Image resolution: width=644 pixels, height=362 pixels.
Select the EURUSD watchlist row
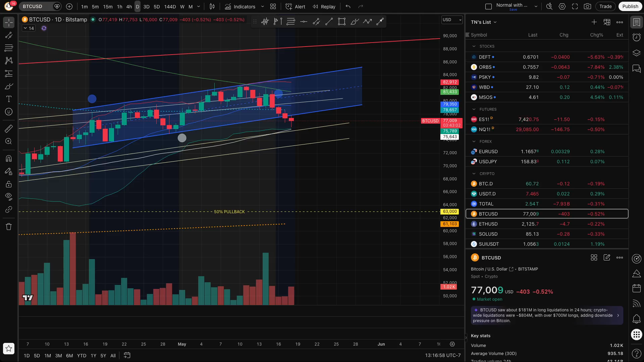[x=547, y=152]
